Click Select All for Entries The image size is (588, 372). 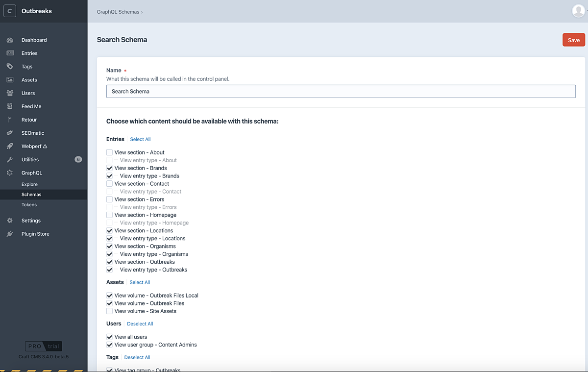(x=140, y=139)
